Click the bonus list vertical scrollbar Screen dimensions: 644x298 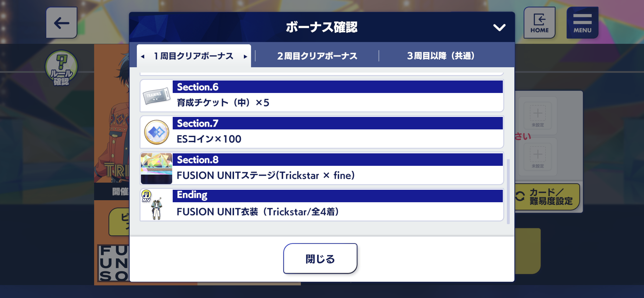pyautogui.click(x=508, y=192)
